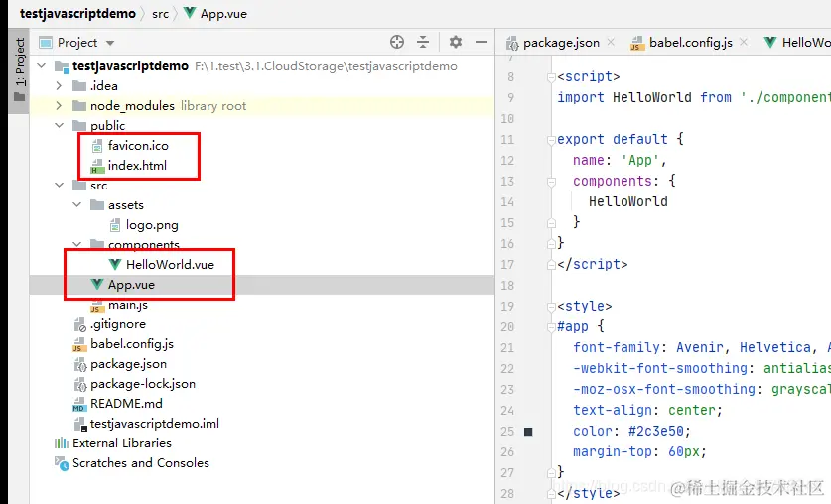Click the HelloWorld text on line 14
This screenshot has height=504, width=831.
pos(628,201)
